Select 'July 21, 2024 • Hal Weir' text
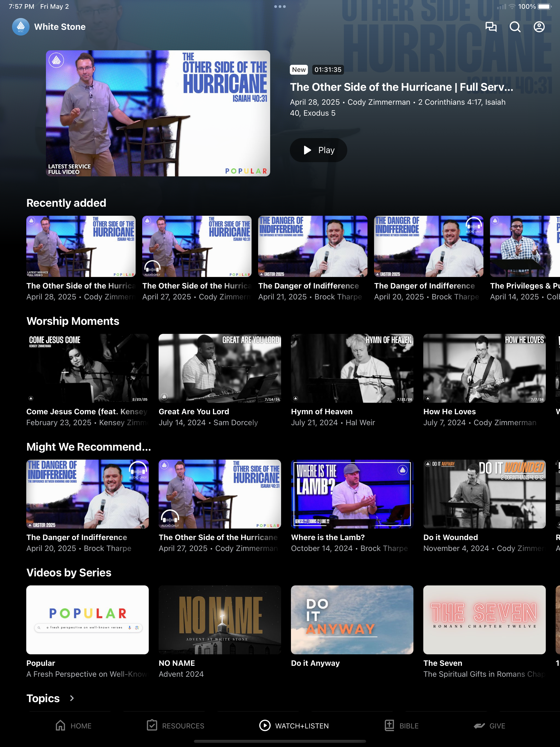The height and width of the screenshot is (747, 560). 333,423
